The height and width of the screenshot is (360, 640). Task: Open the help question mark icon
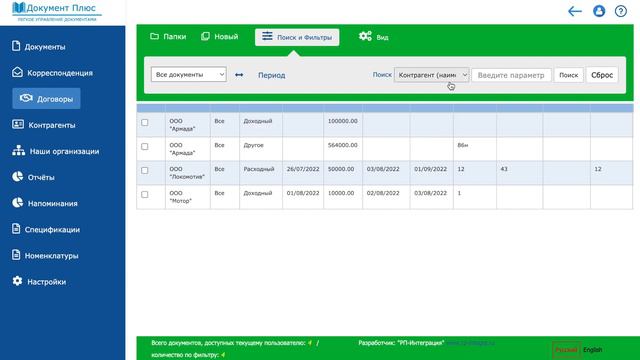[x=621, y=11]
